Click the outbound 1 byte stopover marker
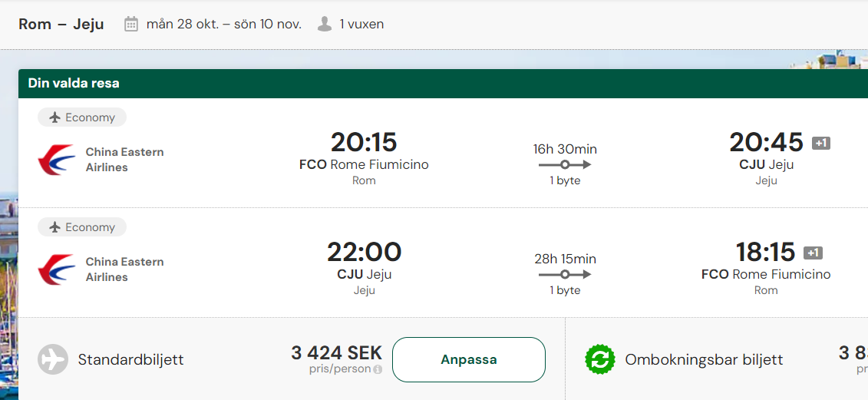The width and height of the screenshot is (868, 400). point(565,164)
